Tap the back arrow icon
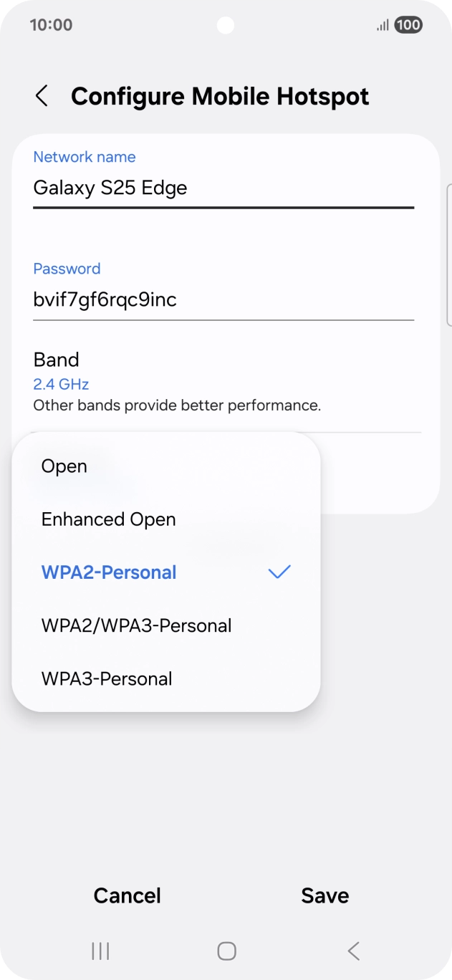Viewport: 452px width, 980px height. point(42,96)
